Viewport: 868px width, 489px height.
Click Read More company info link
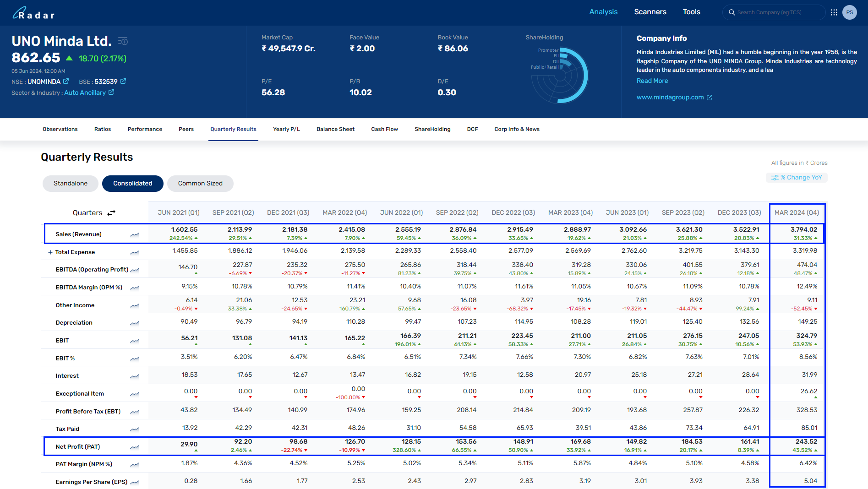click(652, 81)
